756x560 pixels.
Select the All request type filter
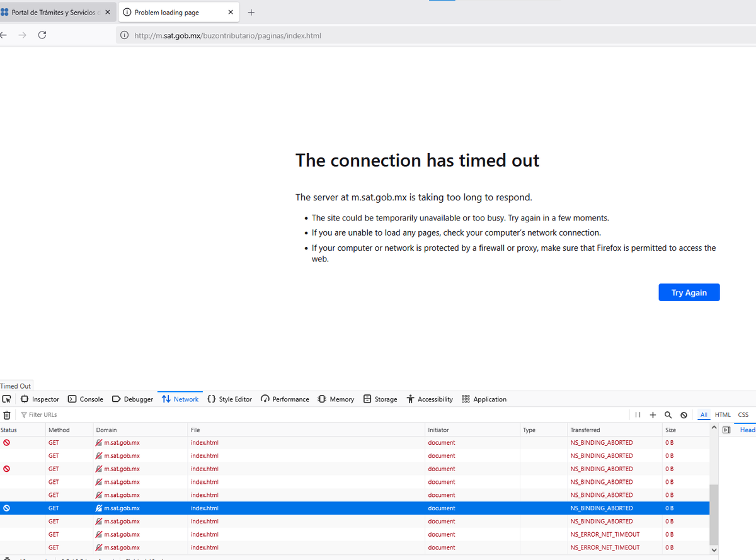click(x=704, y=415)
